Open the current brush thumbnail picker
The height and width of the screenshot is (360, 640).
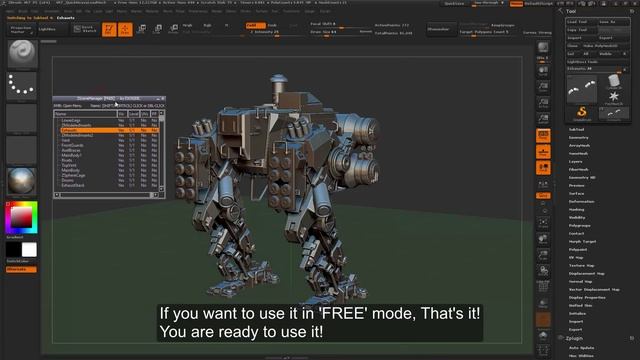[22, 53]
